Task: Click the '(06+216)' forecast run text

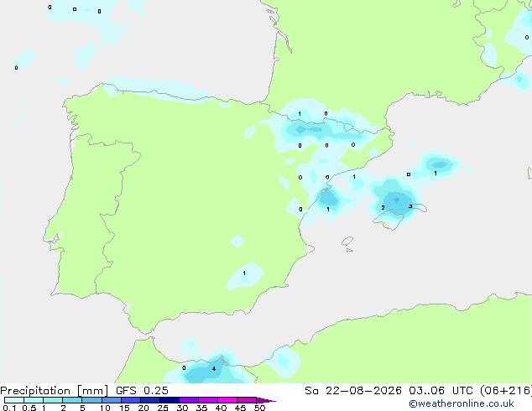Action: coord(506,391)
